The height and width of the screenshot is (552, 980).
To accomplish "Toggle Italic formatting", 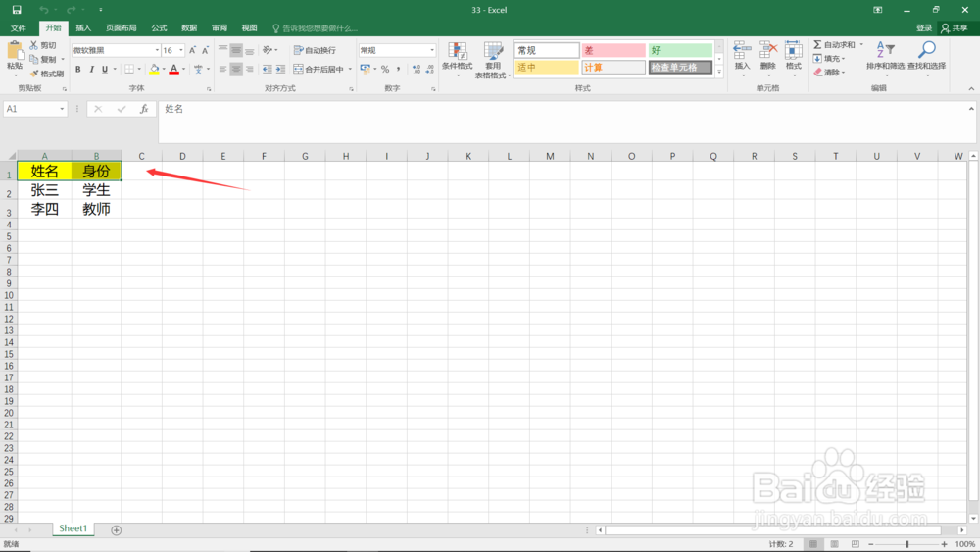I will (91, 69).
